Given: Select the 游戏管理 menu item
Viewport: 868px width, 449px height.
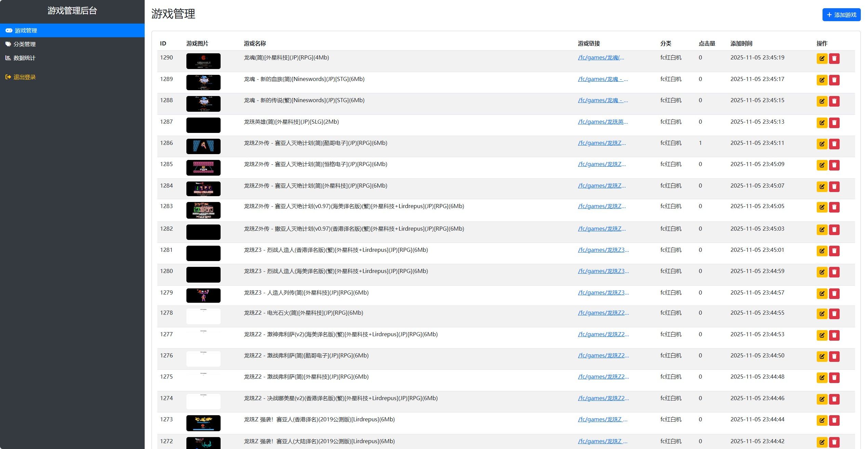Looking at the screenshot, I should pos(26,30).
